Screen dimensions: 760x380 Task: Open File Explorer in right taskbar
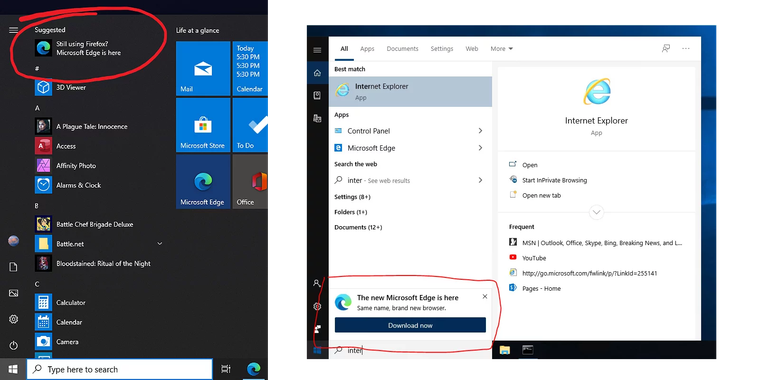point(505,350)
